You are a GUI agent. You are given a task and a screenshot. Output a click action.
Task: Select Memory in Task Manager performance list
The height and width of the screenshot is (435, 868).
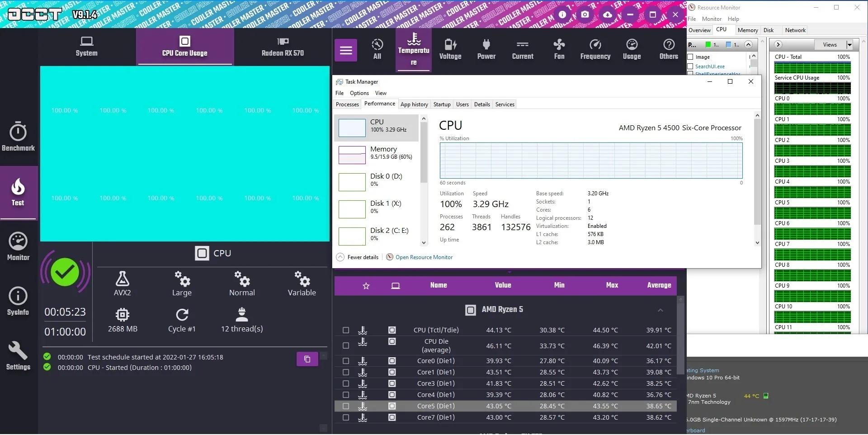[x=377, y=155]
